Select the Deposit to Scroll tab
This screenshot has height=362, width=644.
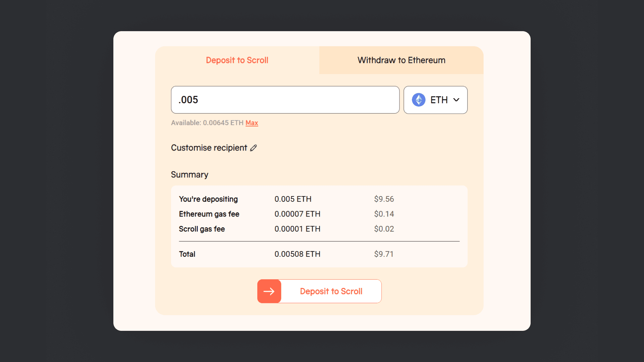tap(237, 60)
